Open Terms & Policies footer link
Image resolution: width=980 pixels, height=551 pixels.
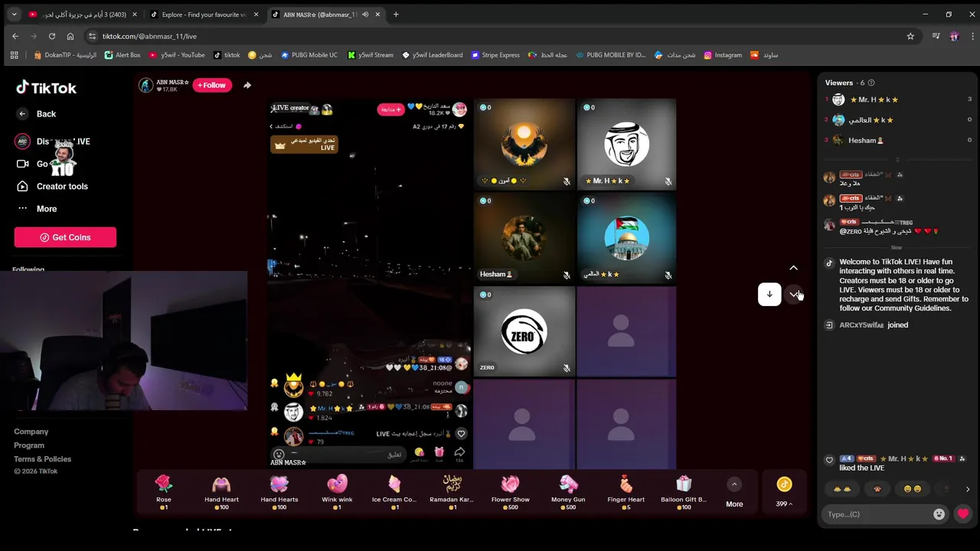pyautogui.click(x=42, y=459)
